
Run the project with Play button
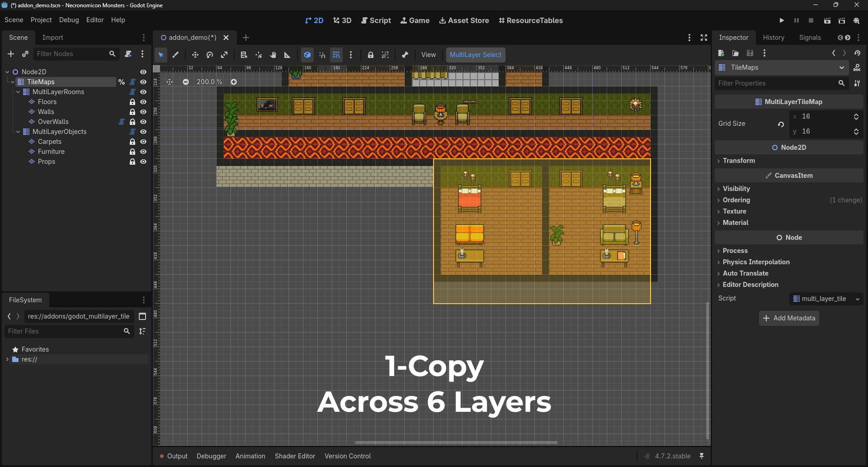coord(782,20)
